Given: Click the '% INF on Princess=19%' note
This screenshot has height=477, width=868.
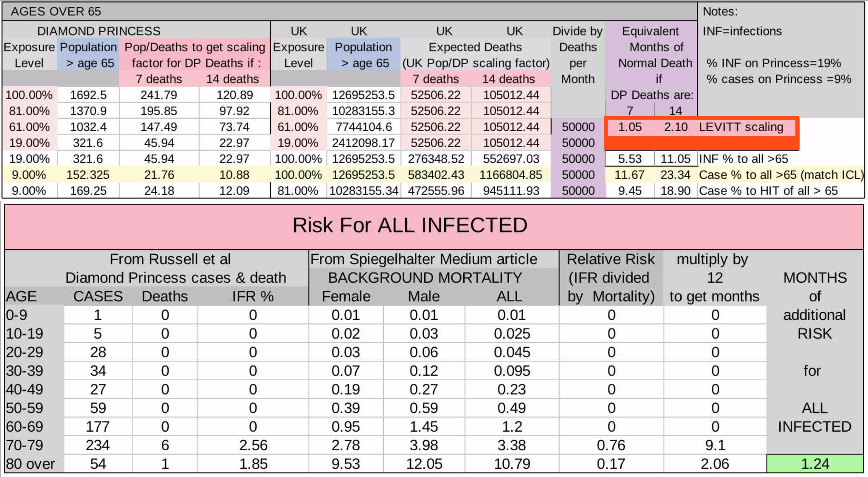Looking at the screenshot, I should point(773,63).
